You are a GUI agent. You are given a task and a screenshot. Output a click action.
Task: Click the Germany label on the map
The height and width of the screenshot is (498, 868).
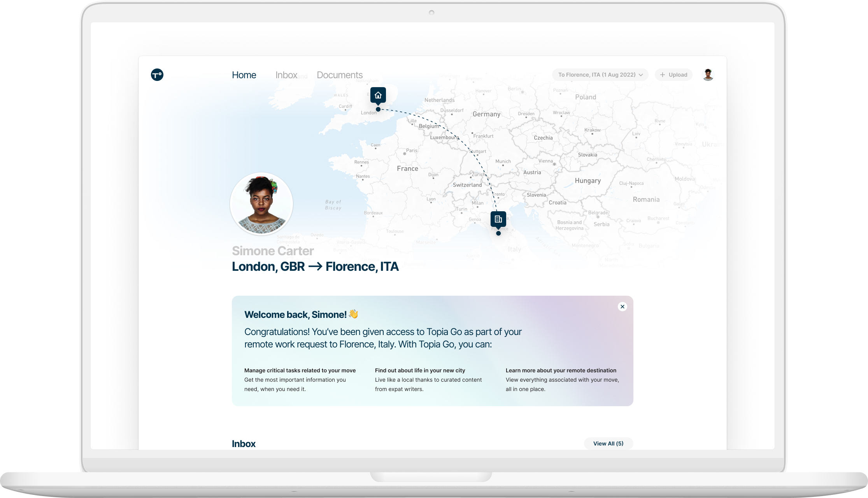(x=486, y=114)
